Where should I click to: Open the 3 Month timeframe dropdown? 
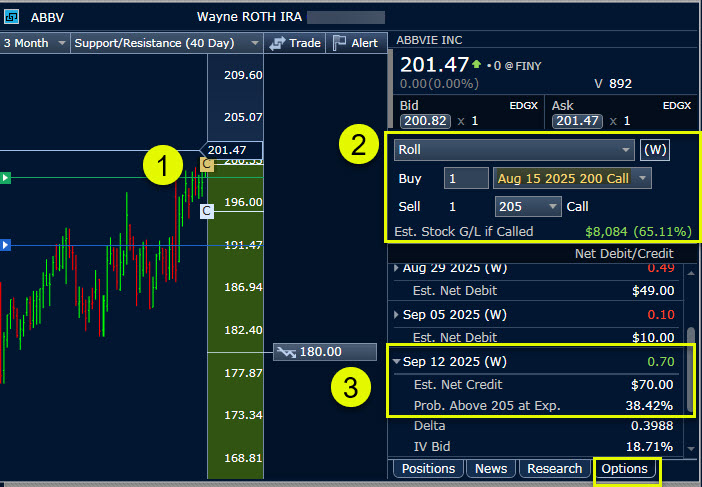coord(35,43)
